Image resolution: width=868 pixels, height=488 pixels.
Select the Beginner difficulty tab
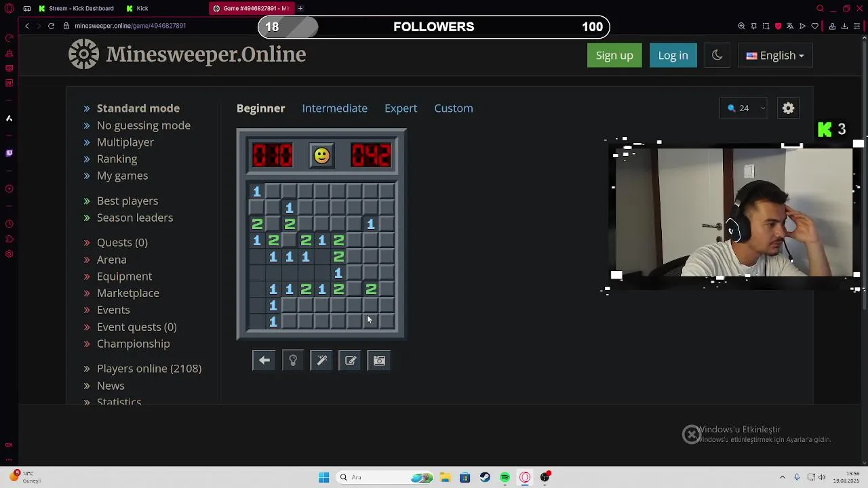(260, 108)
